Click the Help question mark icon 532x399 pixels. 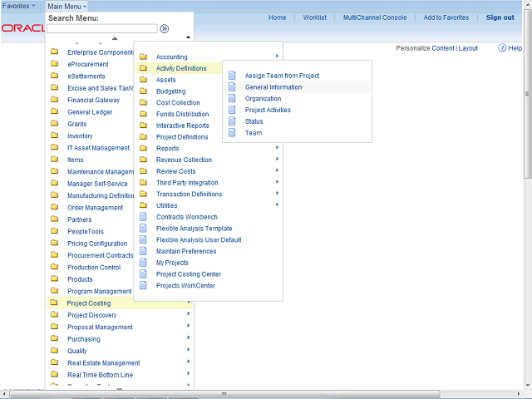(503, 48)
